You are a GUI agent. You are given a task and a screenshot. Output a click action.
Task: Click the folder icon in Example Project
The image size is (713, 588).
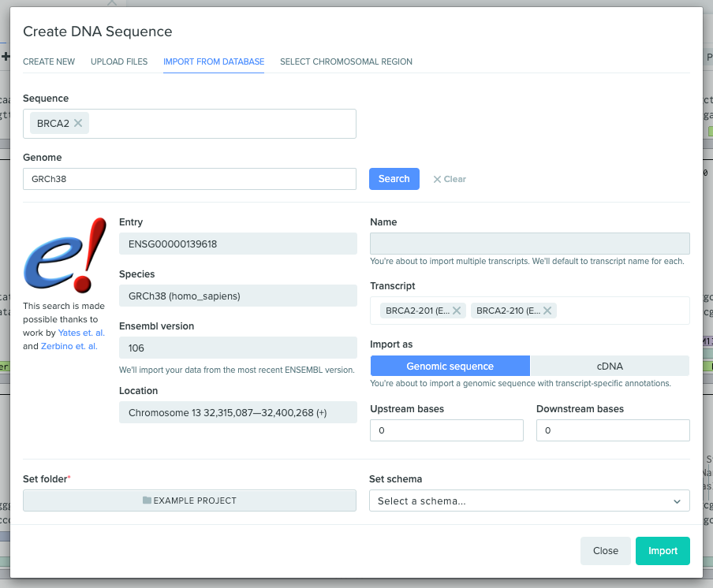[x=147, y=501]
